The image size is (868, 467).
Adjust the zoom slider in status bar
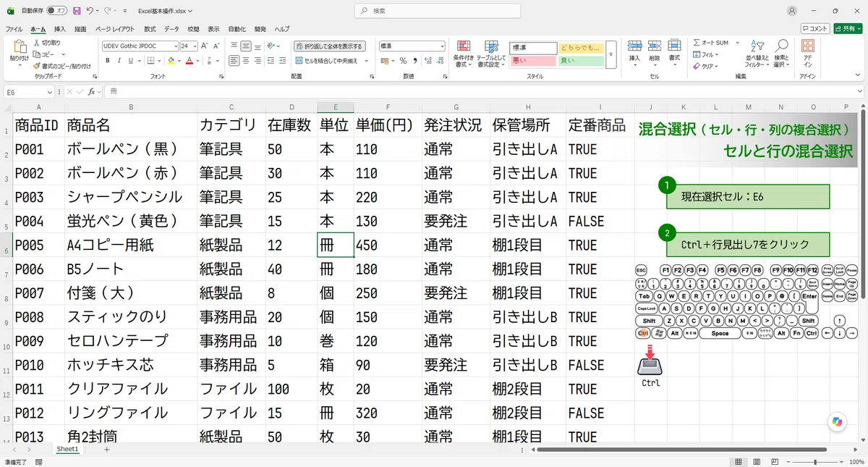[x=815, y=461]
